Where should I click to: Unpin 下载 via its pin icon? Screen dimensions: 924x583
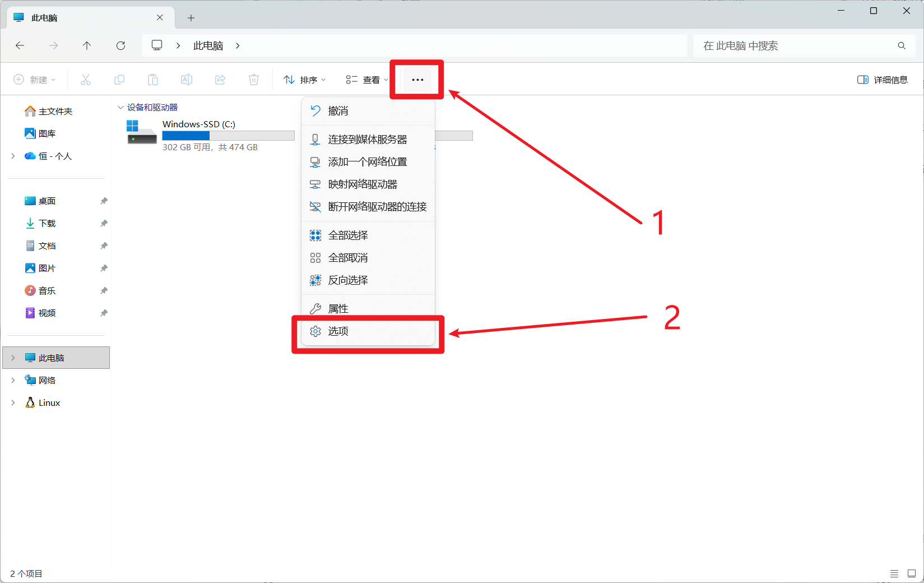[x=104, y=223]
